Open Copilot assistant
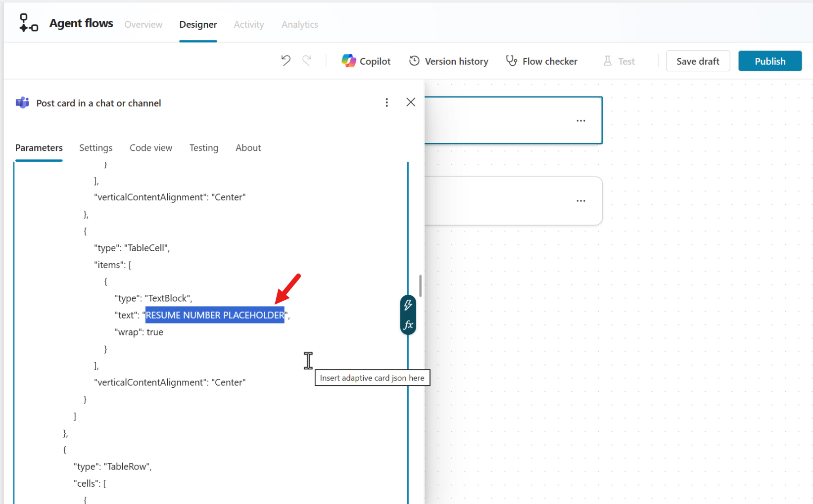Screen dimensions: 813x504 click(x=366, y=61)
